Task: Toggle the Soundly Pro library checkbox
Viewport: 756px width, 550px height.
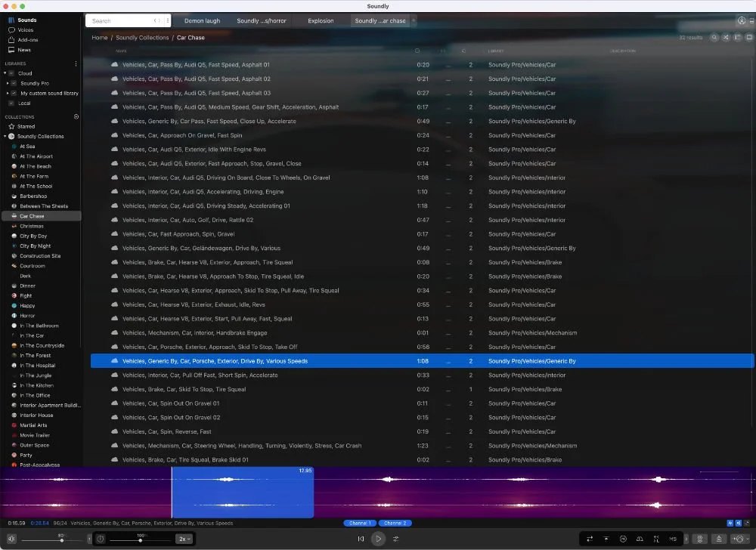Action: tap(14, 83)
